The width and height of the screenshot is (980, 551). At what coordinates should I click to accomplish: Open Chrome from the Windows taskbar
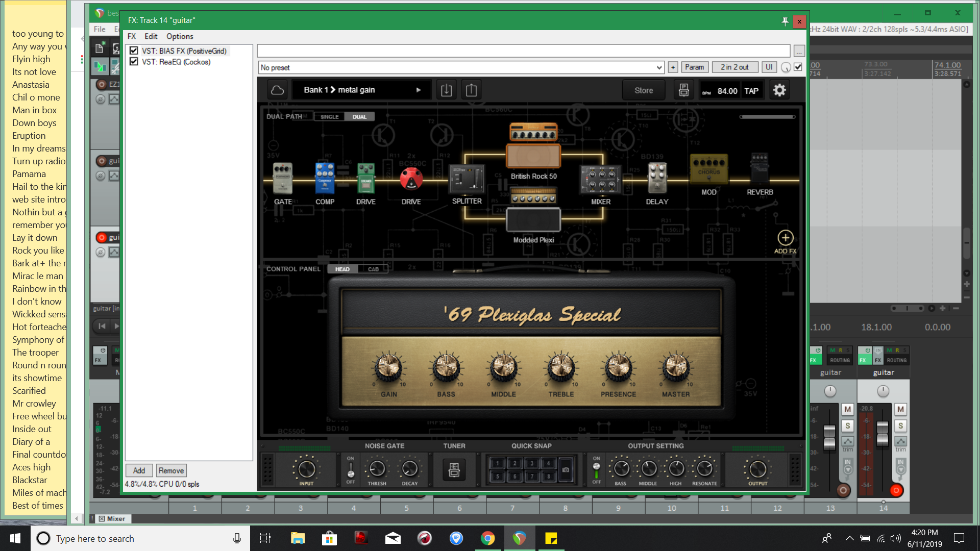pyautogui.click(x=487, y=538)
